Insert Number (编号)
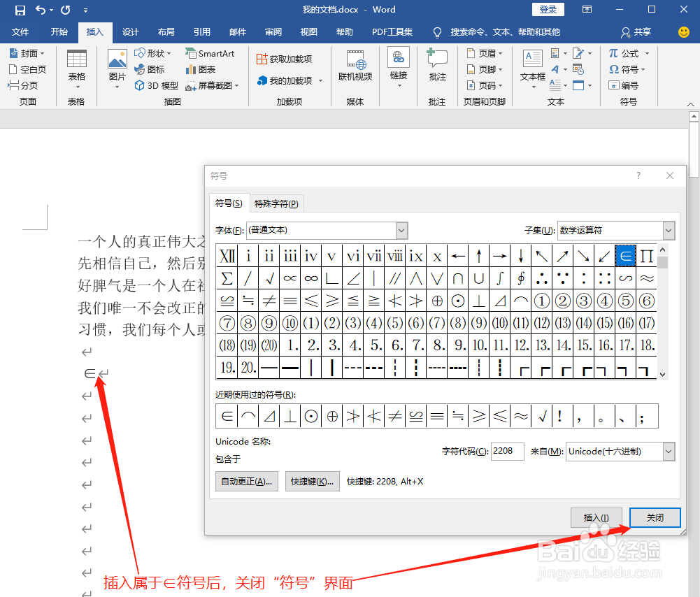This screenshot has height=597, width=700. 624,85
